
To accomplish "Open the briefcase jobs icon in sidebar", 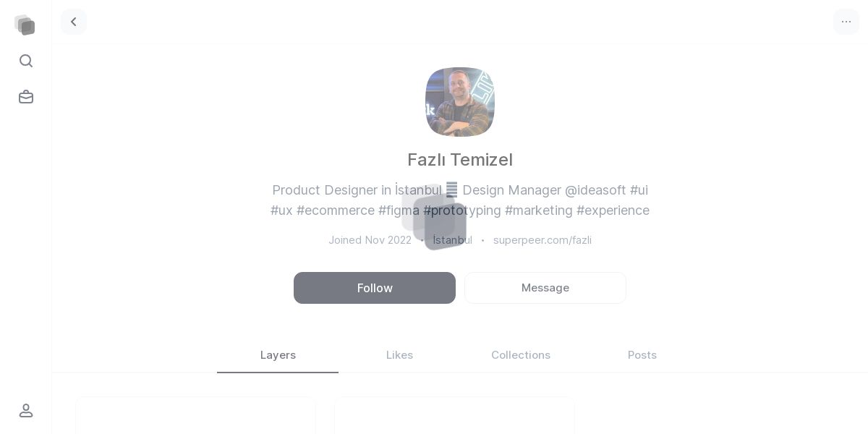I will pos(26,97).
